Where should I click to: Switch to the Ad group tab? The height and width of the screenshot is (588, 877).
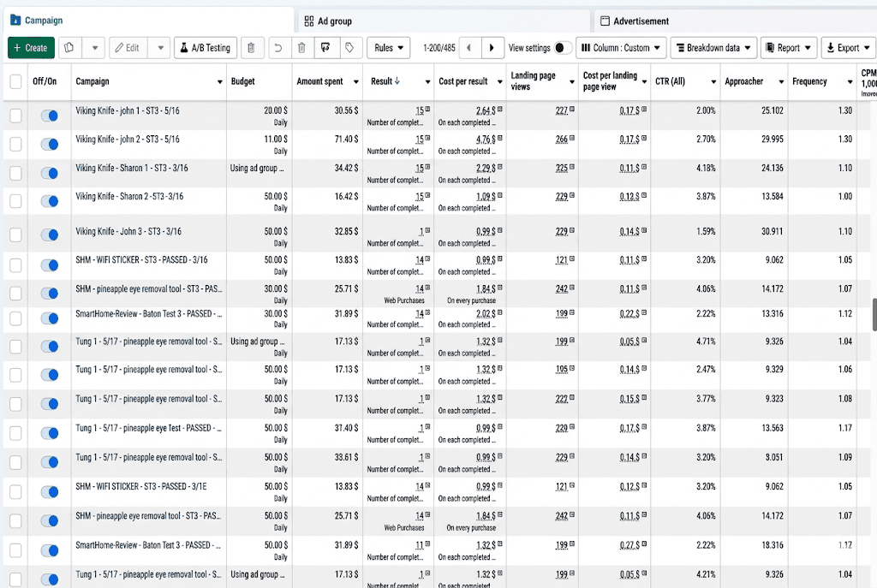pyautogui.click(x=444, y=21)
